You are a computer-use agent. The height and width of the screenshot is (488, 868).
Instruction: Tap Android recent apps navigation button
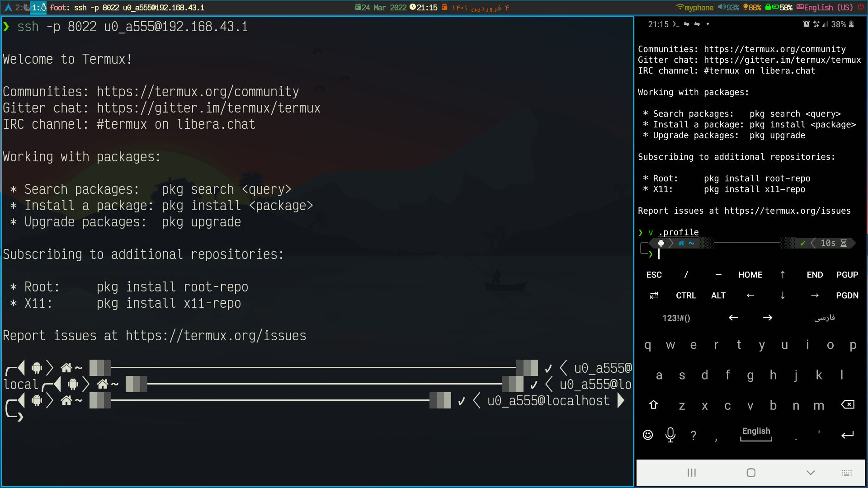(692, 473)
